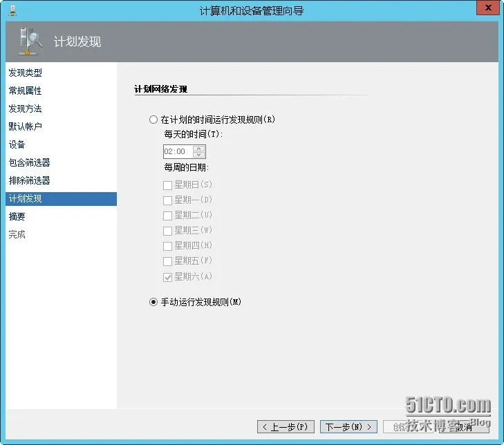Select the scheduled time discovery rule option
The image size is (504, 445).
coord(153,120)
